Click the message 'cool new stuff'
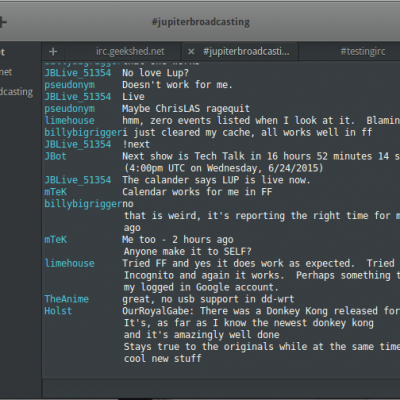 click(163, 359)
